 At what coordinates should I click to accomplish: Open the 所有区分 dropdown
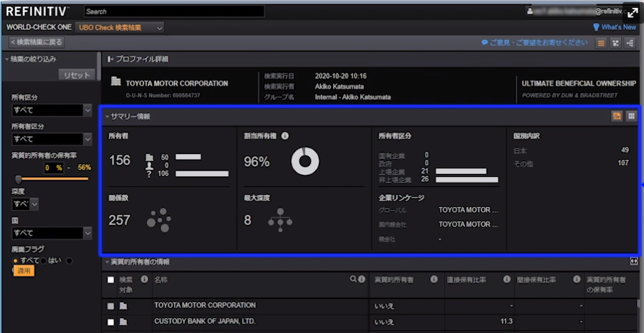point(52,110)
